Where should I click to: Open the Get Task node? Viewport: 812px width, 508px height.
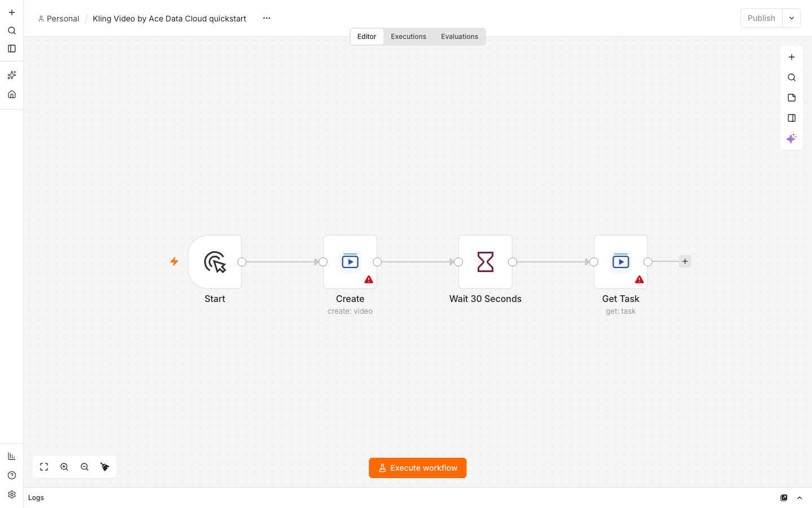pyautogui.click(x=621, y=262)
